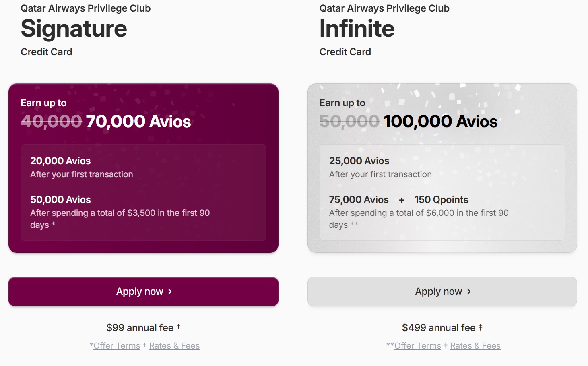Open Infinite card Rates & Fees link
Screen dimensions: 588x366
pos(475,346)
